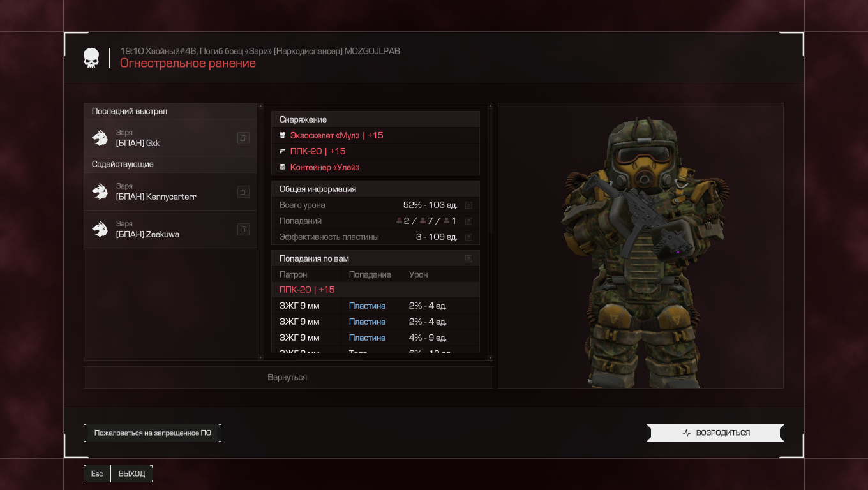
Task: Click the skull death icon in header
Action: (x=91, y=58)
